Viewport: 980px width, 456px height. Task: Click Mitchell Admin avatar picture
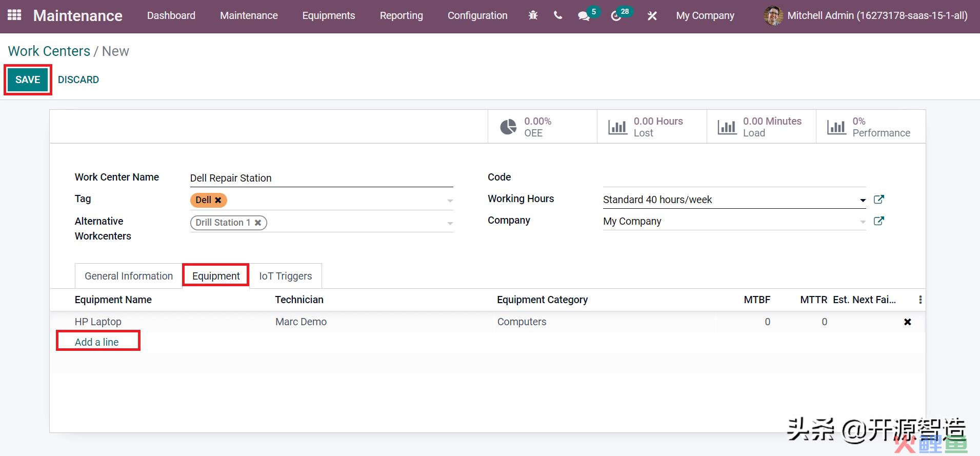[773, 16]
